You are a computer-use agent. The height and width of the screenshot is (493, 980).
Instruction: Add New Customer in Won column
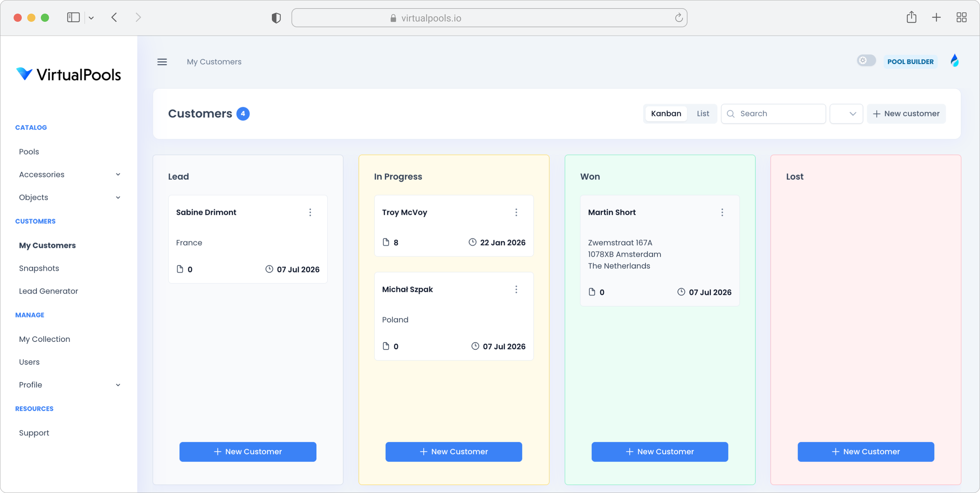(x=660, y=452)
